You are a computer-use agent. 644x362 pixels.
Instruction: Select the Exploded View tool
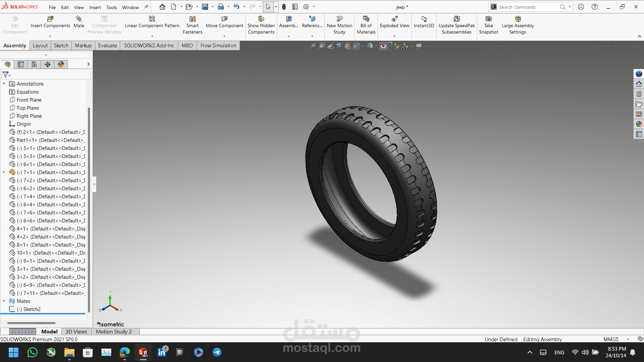coord(394,19)
